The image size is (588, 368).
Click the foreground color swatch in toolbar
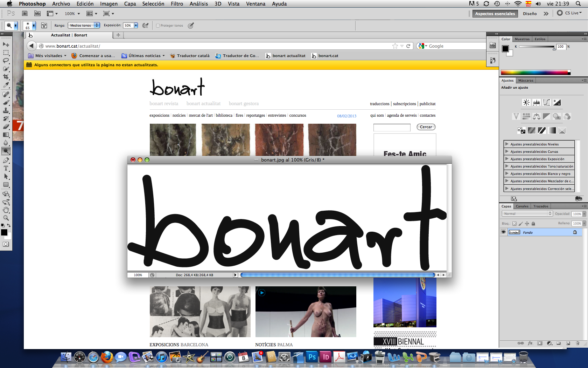4,232
